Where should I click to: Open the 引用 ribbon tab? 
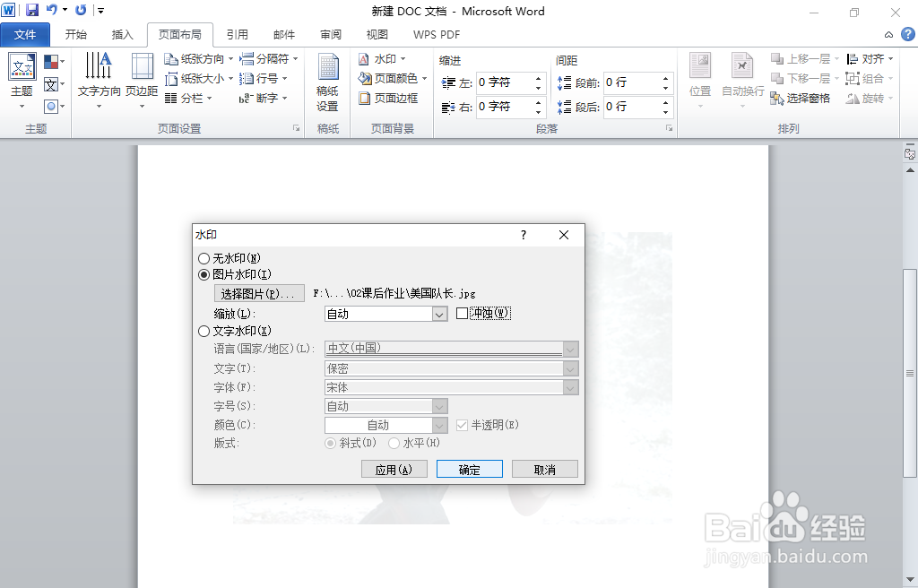(x=238, y=34)
